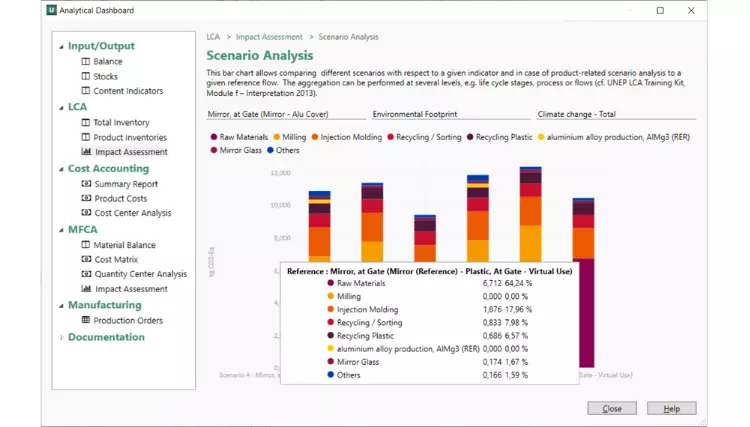Click the Production Orders icon under Manufacturing
The width and height of the screenshot is (750, 427).
[x=86, y=321]
